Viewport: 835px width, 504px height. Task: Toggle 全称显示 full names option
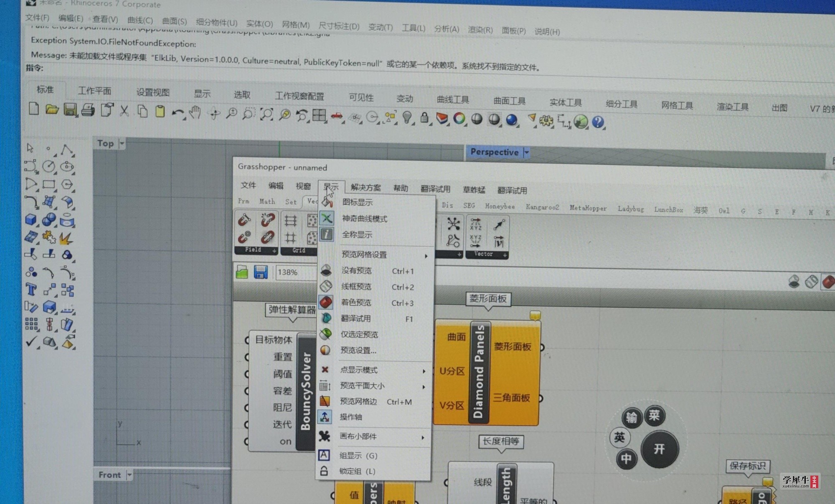click(357, 235)
